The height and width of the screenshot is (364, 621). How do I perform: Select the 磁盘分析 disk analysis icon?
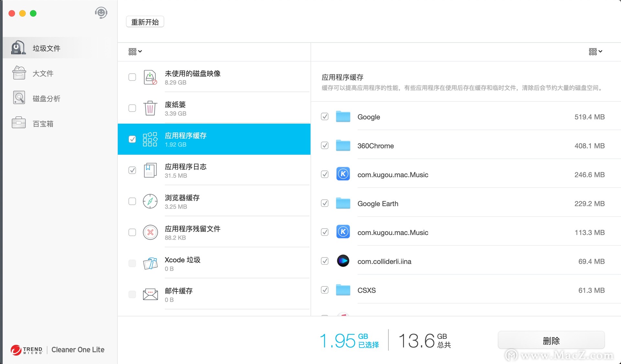click(18, 98)
